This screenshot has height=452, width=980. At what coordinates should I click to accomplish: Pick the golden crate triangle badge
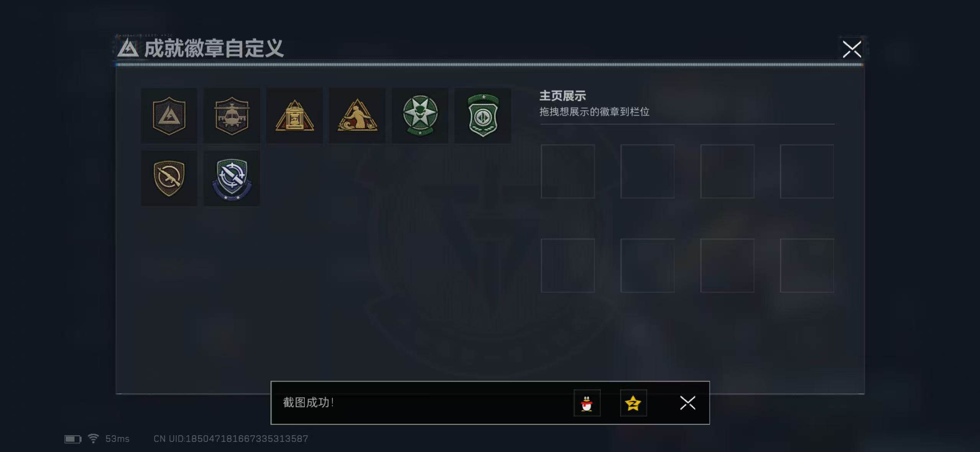[x=294, y=116]
